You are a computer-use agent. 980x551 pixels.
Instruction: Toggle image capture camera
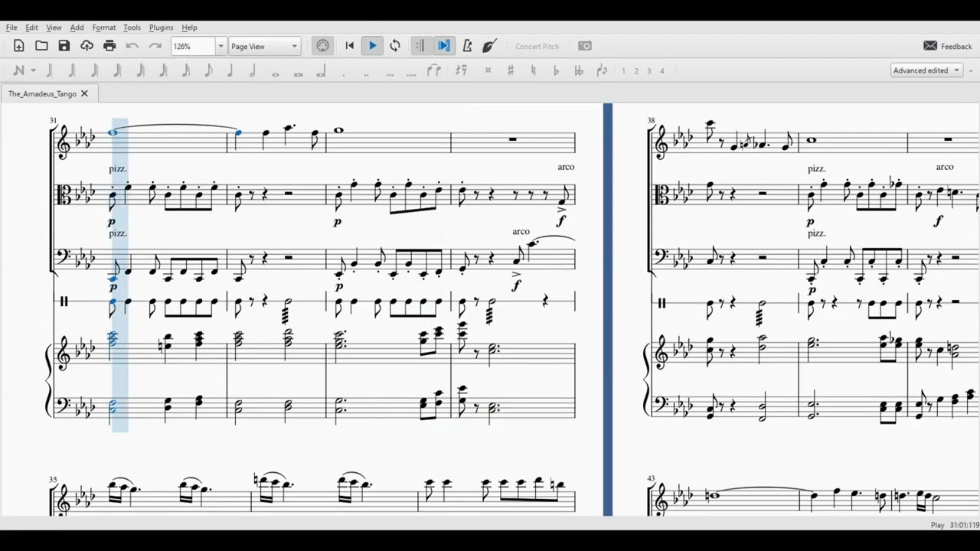click(x=585, y=46)
